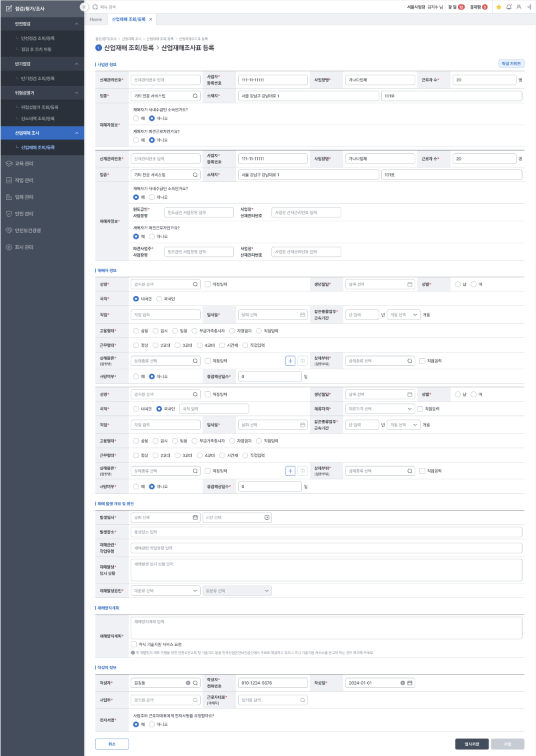Open 위험성평가 조회/등록 in sidebar menu
536x756 pixels.
(40, 107)
